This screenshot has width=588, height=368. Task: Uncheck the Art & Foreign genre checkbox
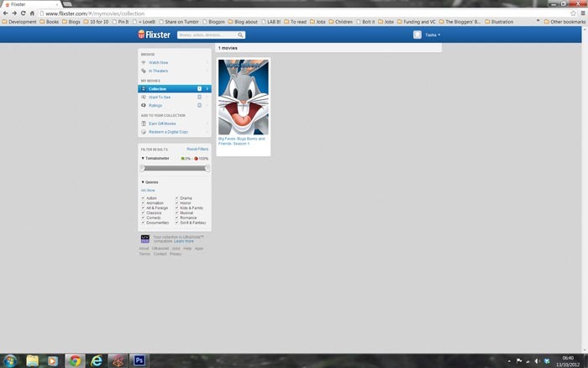click(143, 208)
